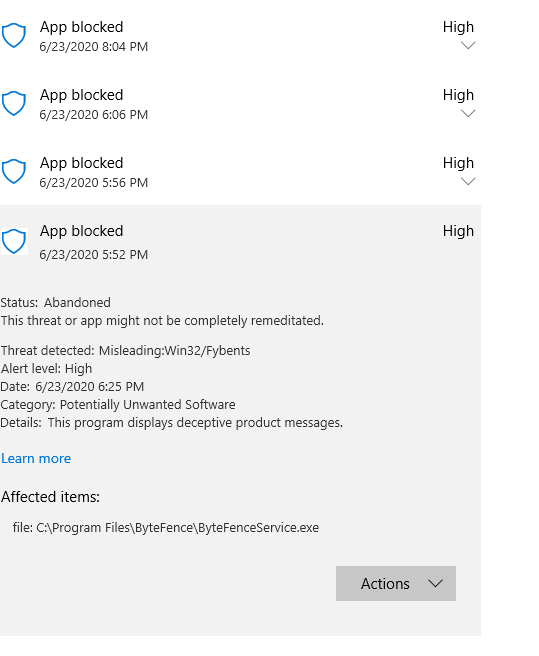Open the Actions dropdown button
Screen dimensions: 539x656
(395, 583)
